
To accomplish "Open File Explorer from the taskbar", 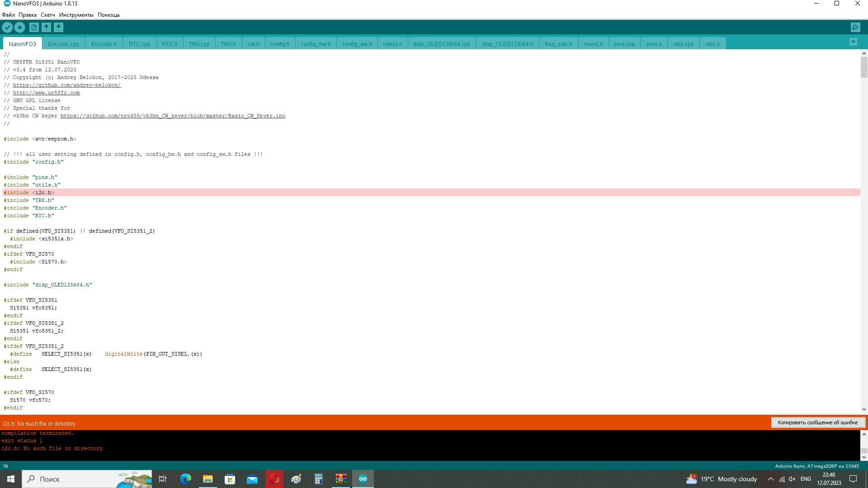I will pos(208,479).
